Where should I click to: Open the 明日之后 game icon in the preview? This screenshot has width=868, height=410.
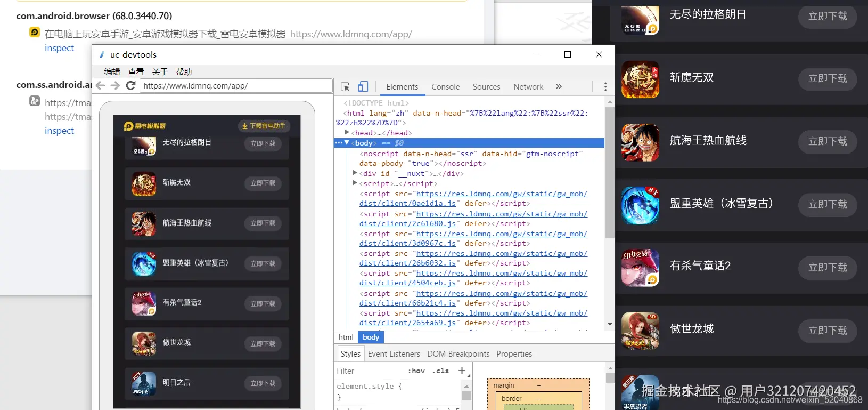144,384
